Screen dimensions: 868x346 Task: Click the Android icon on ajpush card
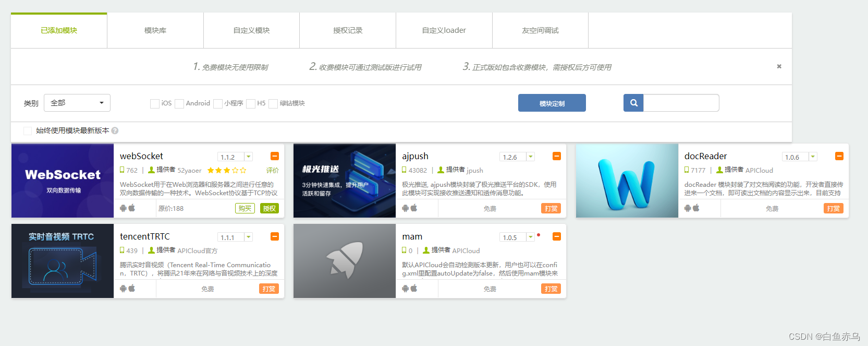(x=405, y=208)
